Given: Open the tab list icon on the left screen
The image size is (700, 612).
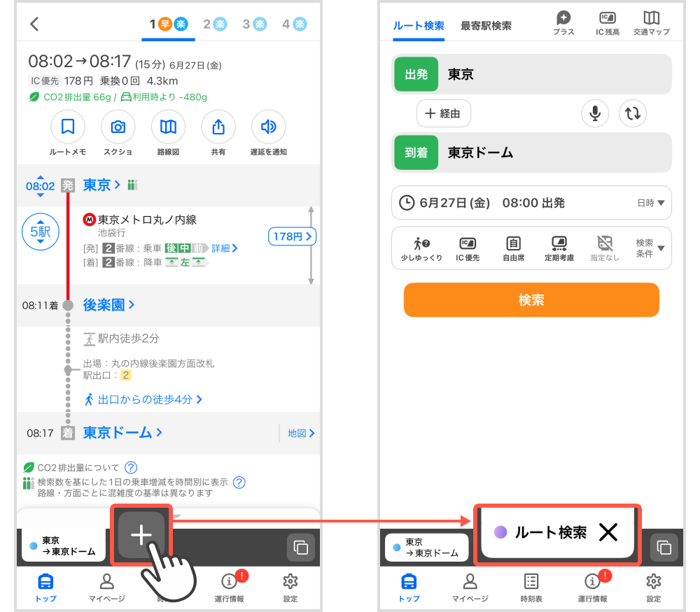Looking at the screenshot, I should [300, 547].
